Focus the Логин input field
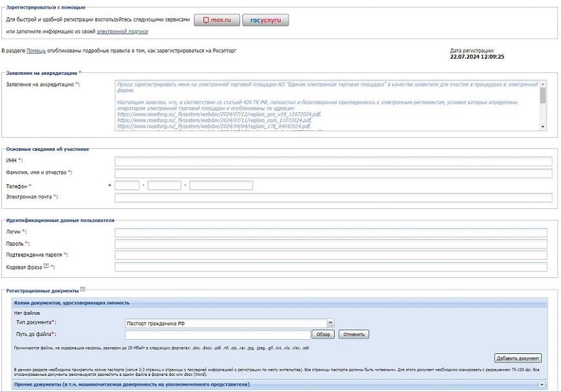 point(331,233)
